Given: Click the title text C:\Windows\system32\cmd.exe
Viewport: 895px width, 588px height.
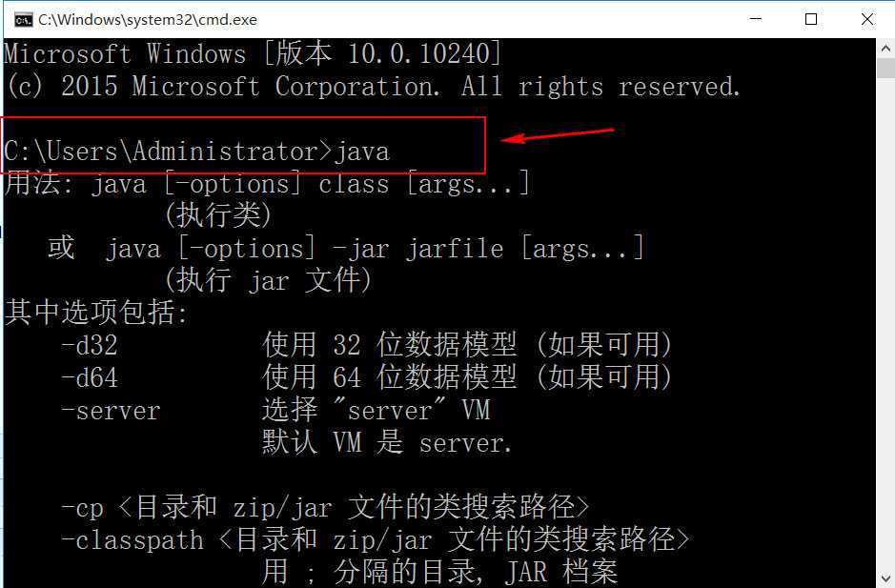Looking at the screenshot, I should 148,20.
